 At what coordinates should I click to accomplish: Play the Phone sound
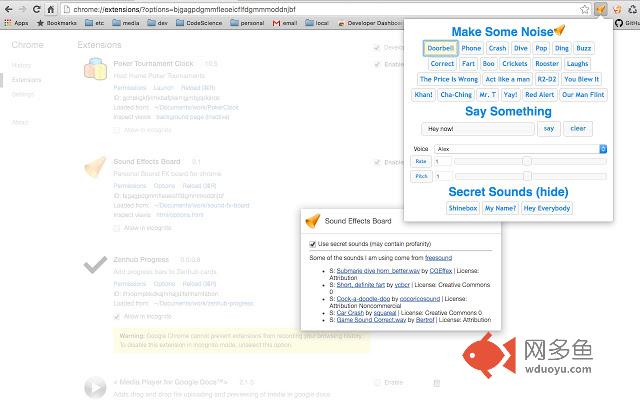[x=471, y=48]
